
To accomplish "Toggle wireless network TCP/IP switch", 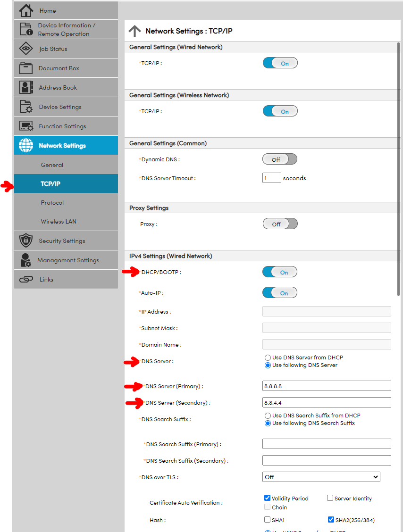I will tap(280, 111).
